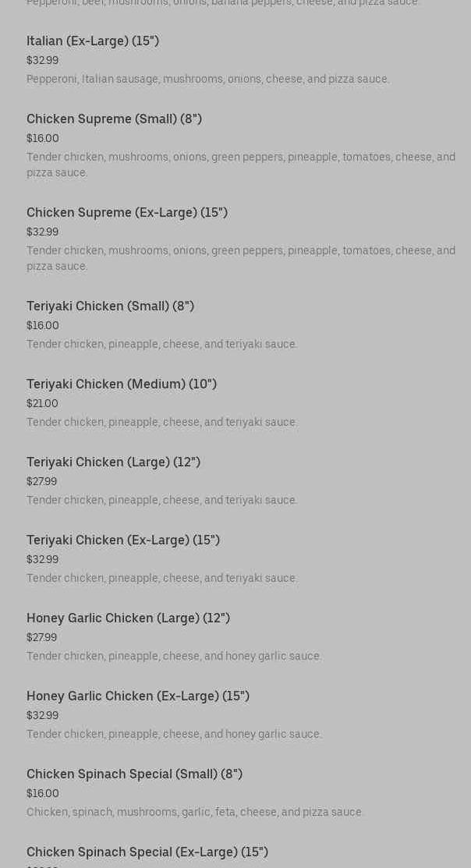Open the Italian (Ex-Large) (15") pizza item
This screenshot has width=471, height=868.
(x=93, y=41)
